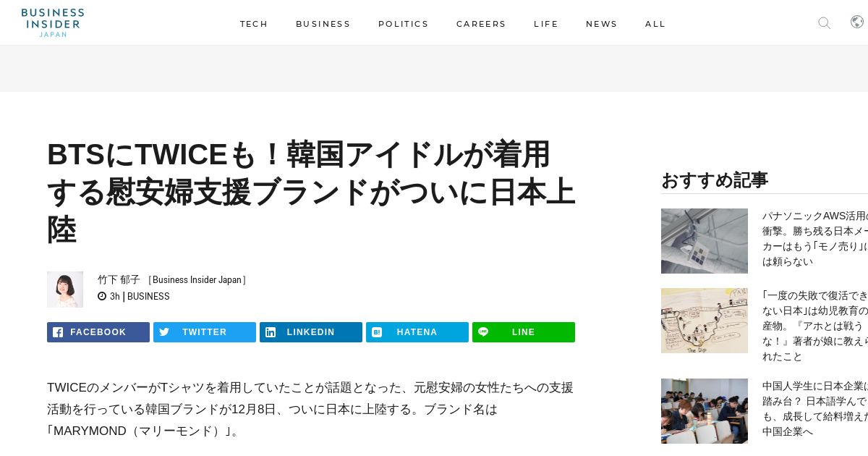Open the globe edition selector icon
This screenshot has width=868, height=456.
click(857, 22)
